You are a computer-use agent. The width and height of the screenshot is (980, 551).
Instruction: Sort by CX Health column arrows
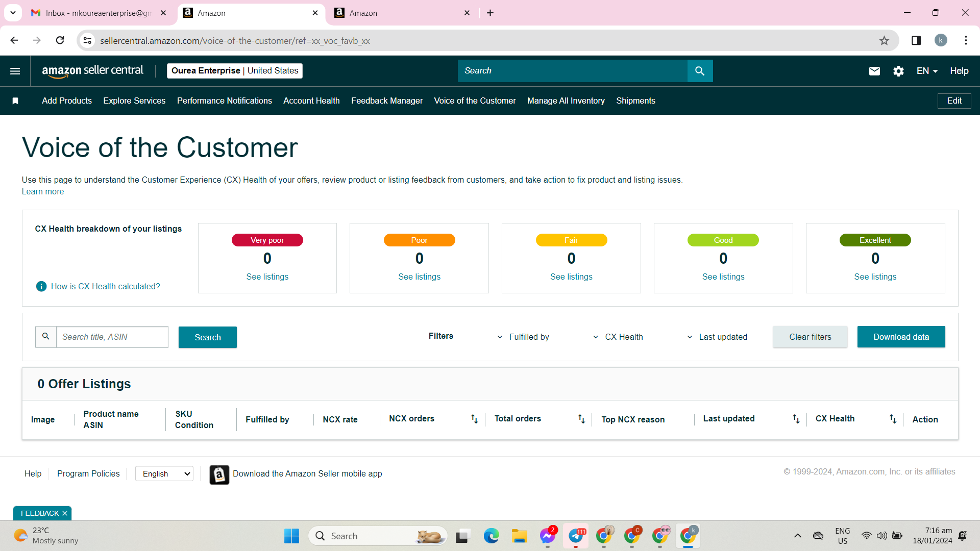tap(893, 419)
